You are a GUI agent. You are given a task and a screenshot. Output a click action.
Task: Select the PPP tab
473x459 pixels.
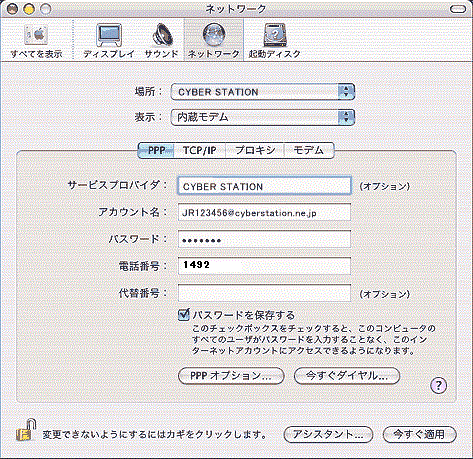tap(156, 150)
